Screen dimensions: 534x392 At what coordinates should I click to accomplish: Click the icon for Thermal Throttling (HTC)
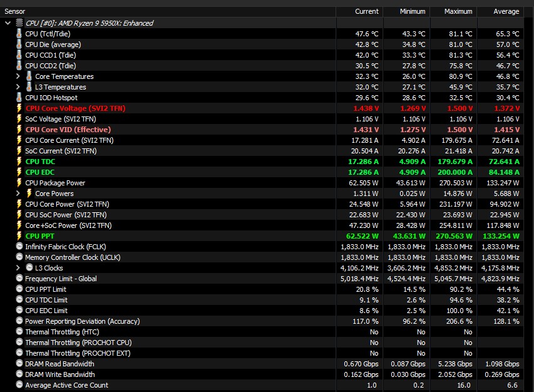(x=19, y=331)
